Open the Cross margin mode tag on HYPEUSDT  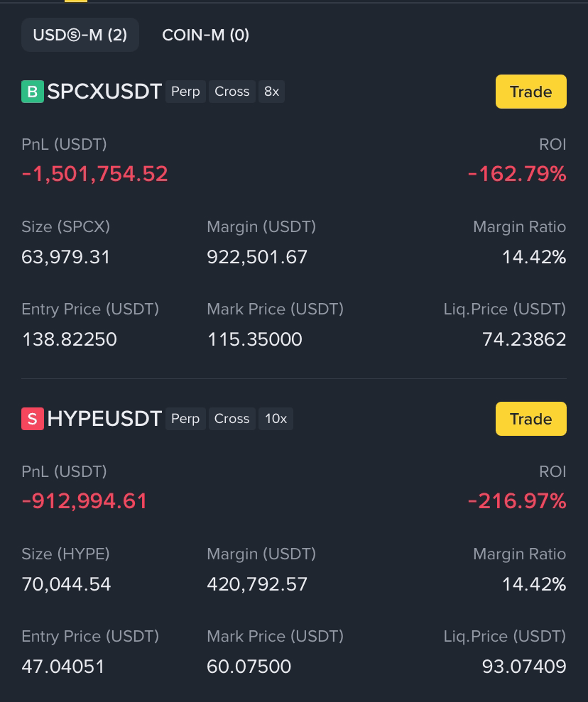tap(232, 419)
